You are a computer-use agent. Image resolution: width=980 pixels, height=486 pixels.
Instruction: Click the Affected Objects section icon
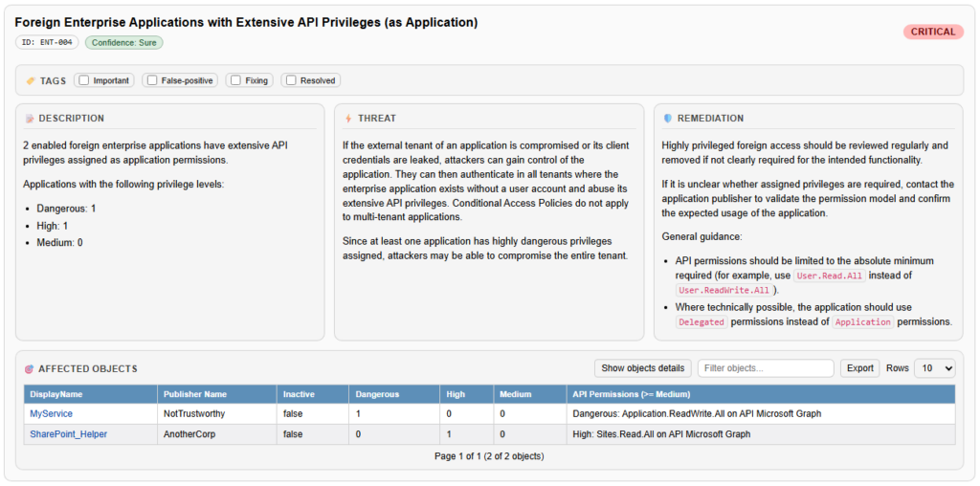point(30,368)
